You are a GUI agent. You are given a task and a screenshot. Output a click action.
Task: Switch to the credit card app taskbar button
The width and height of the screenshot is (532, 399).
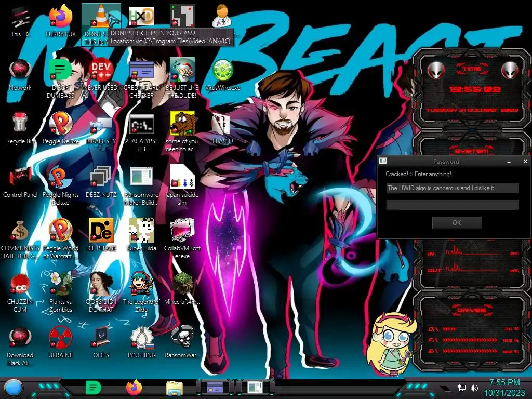215,388
